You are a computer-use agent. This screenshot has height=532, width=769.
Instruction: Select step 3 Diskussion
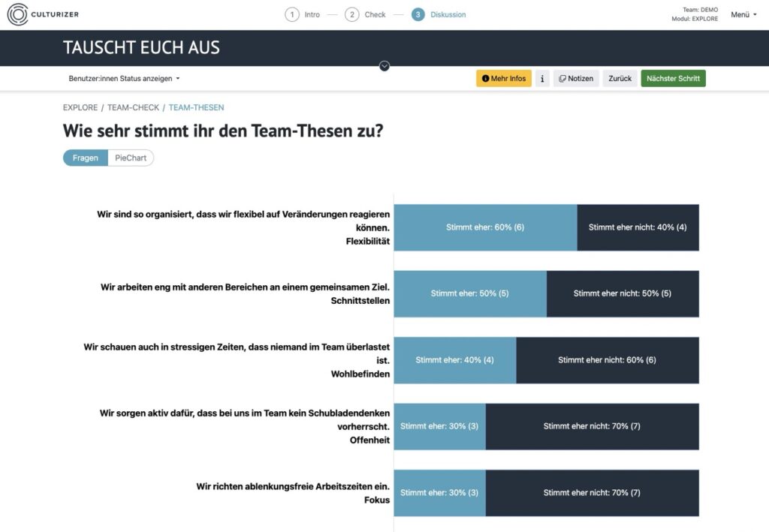439,15
